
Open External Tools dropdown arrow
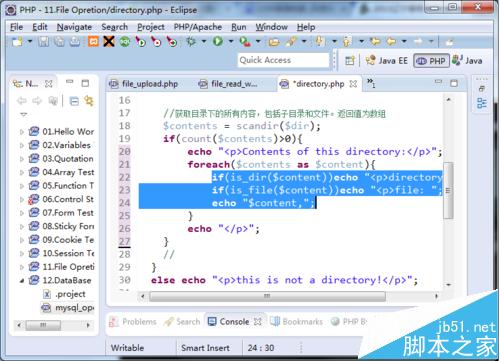[x=258, y=42]
